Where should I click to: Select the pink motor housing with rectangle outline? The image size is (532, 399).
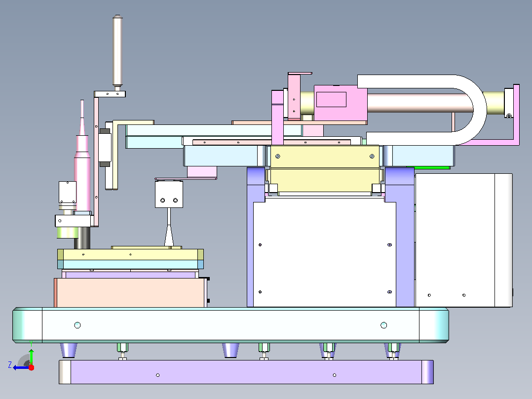pyautogui.click(x=341, y=103)
